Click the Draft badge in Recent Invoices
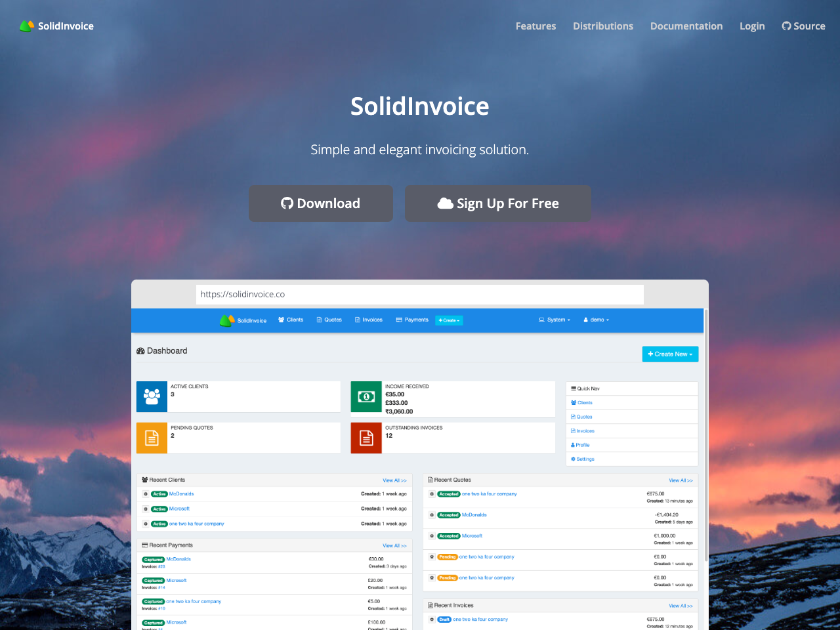Viewport: 840px width, 630px height. 444,619
